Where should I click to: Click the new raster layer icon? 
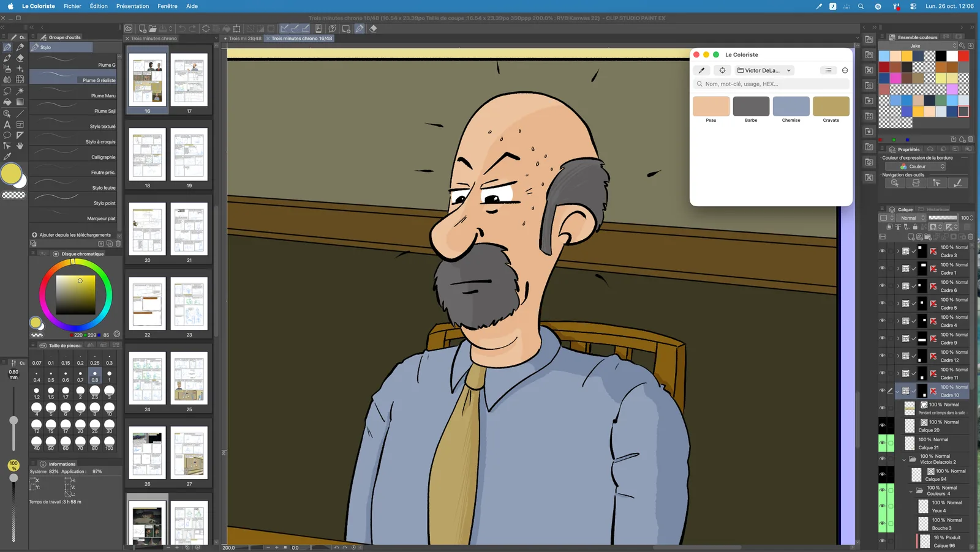(x=911, y=237)
